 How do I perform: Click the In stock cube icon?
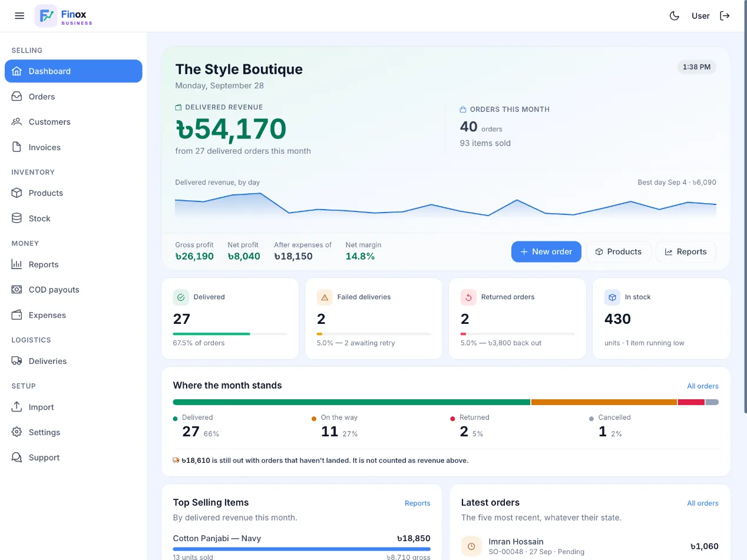coord(612,297)
